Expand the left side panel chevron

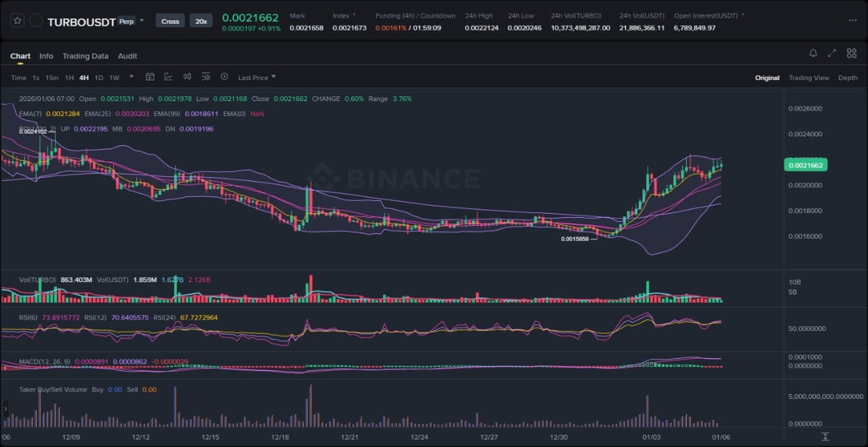coord(6,410)
